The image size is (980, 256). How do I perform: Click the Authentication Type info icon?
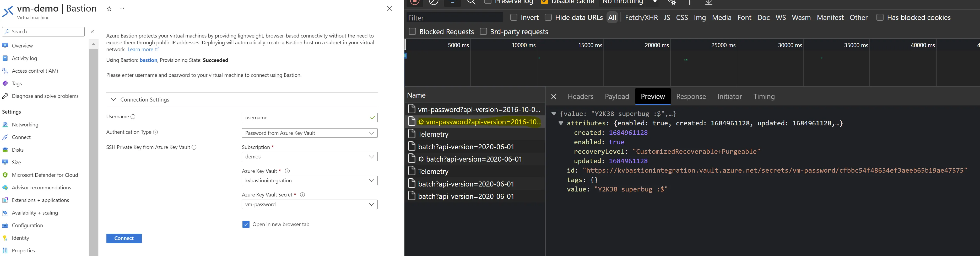156,132
